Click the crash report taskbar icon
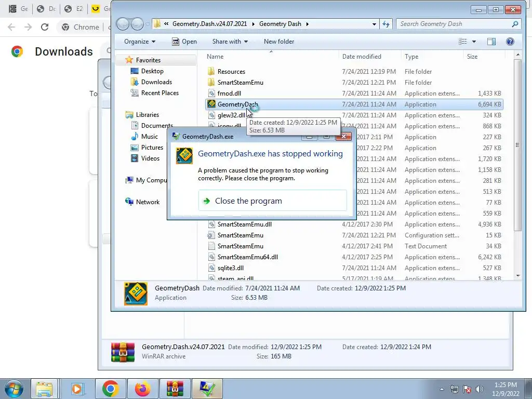 pos(207,389)
